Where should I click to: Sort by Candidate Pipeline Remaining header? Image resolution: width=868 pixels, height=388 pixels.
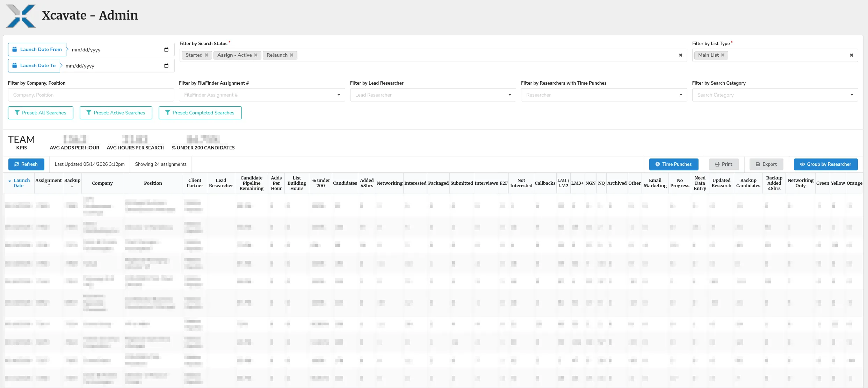(252, 183)
